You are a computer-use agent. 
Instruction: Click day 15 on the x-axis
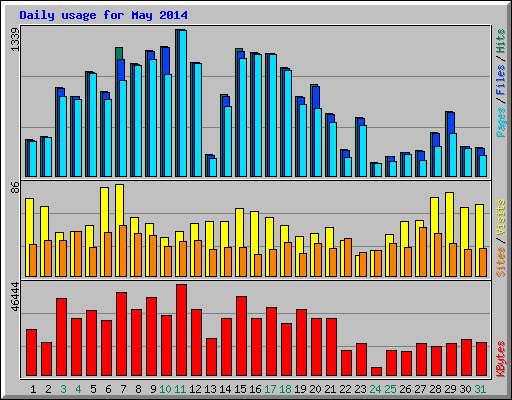pos(240,389)
